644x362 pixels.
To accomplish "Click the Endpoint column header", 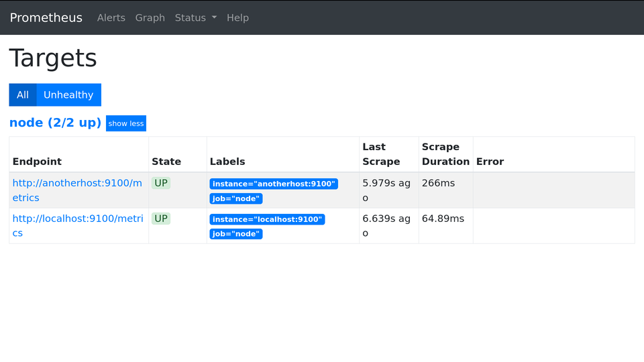I will click(37, 162).
